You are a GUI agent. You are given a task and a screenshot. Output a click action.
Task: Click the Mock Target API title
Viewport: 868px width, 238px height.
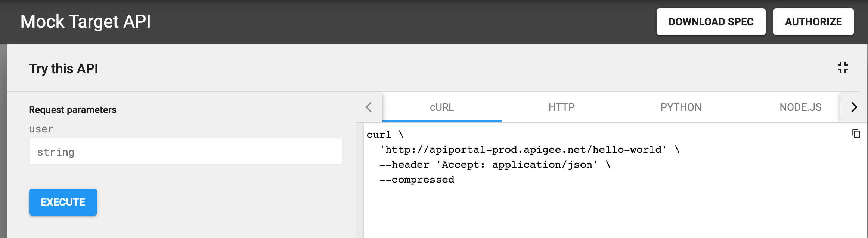(86, 21)
